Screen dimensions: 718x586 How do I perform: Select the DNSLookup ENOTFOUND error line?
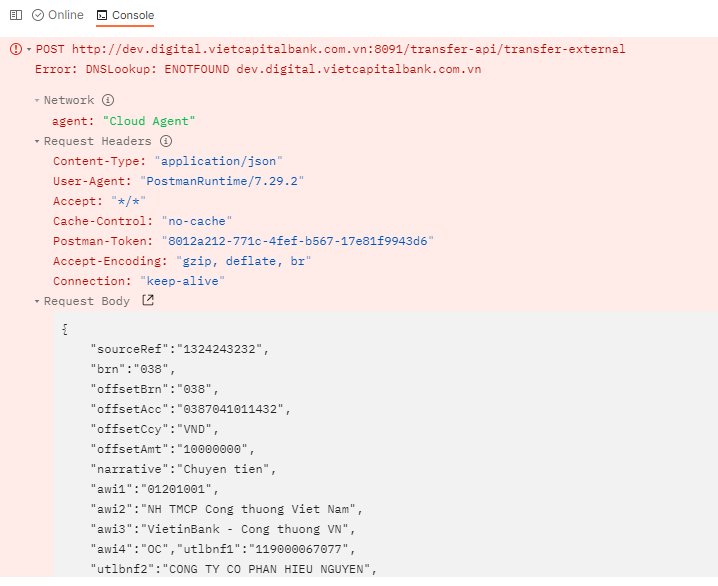pos(258,69)
